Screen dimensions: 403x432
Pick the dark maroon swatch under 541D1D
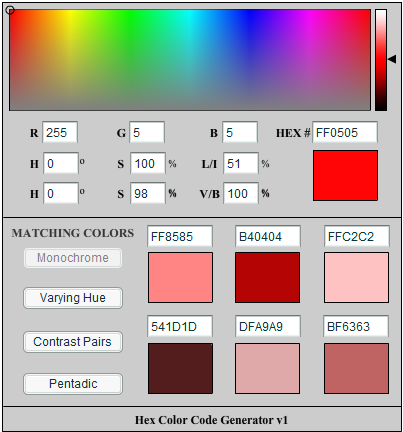point(180,368)
